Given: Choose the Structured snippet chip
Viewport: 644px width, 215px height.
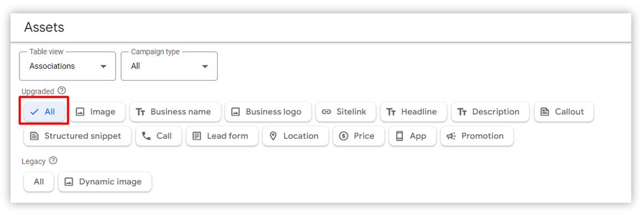Looking at the screenshot, I should click(x=77, y=136).
